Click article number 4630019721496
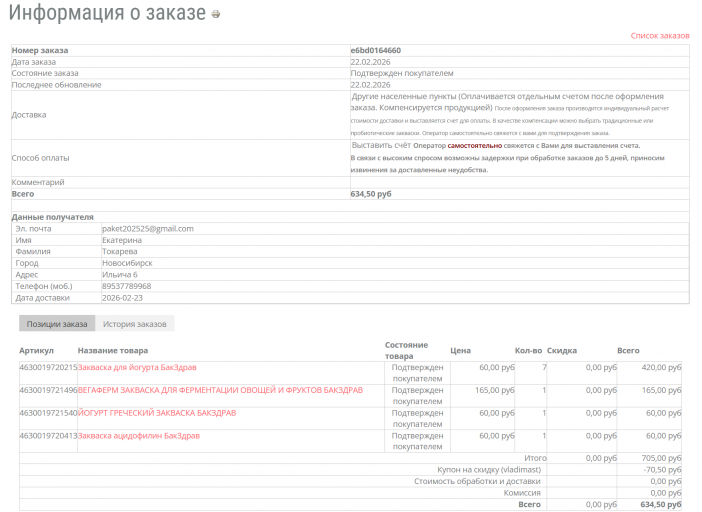702x512 pixels. 48,390
